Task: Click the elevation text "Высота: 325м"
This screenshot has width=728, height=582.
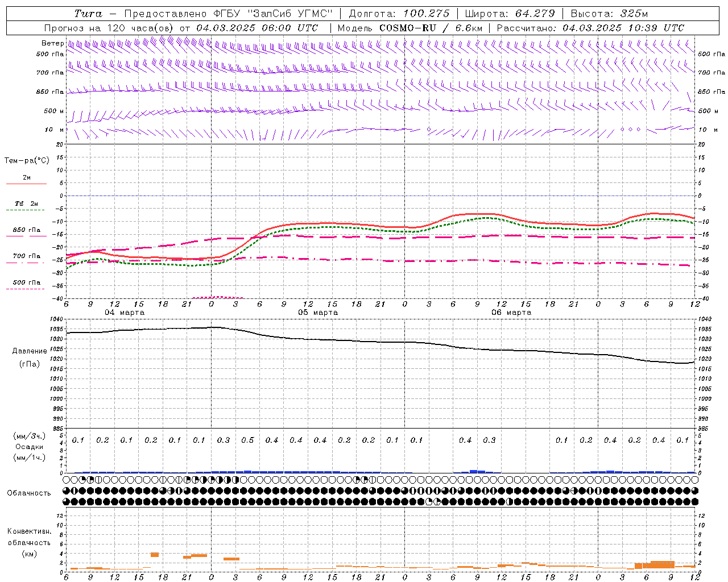Action: click(x=609, y=14)
